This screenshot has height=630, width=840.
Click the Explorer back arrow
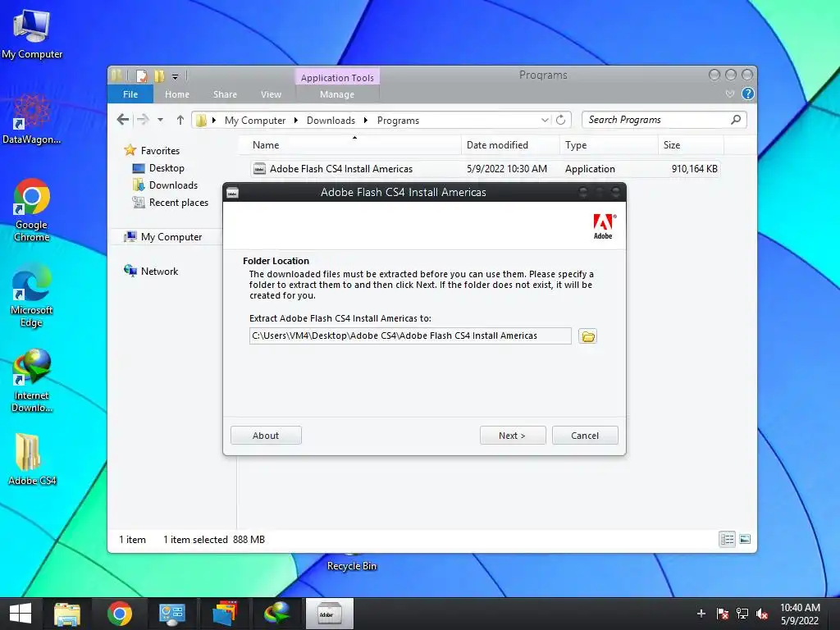coord(123,120)
